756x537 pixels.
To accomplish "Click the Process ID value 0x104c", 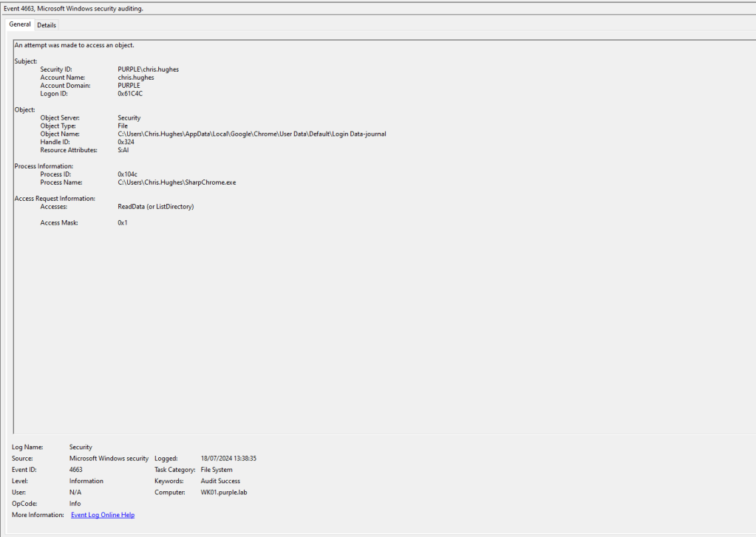I will 127,174.
